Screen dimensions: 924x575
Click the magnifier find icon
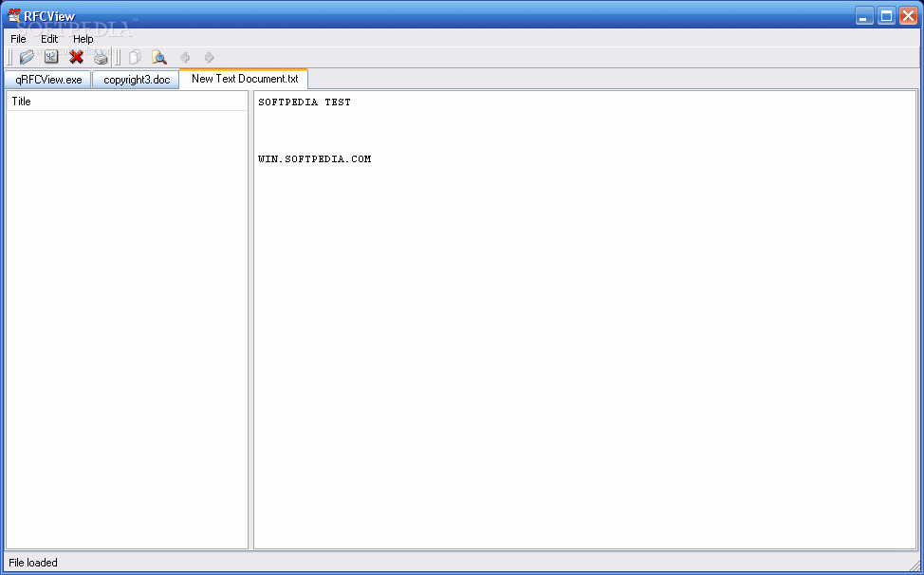[x=159, y=57]
